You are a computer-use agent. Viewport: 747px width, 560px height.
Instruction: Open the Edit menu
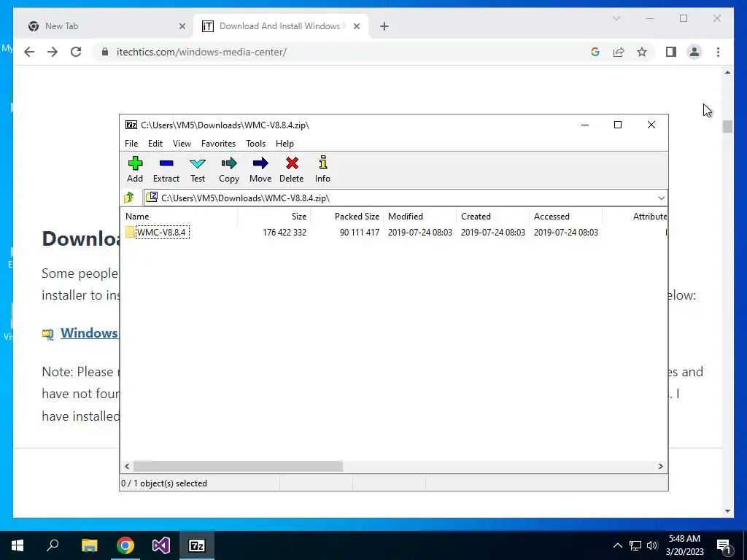[155, 144]
